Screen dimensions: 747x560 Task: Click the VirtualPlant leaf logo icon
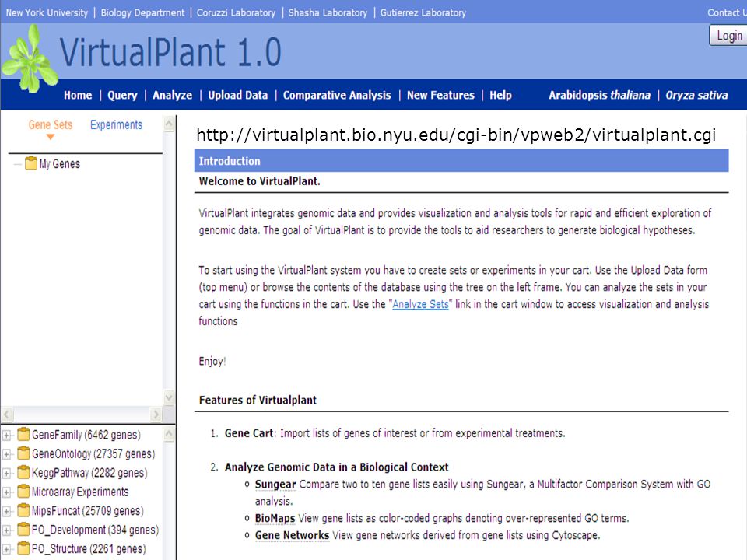(x=30, y=58)
